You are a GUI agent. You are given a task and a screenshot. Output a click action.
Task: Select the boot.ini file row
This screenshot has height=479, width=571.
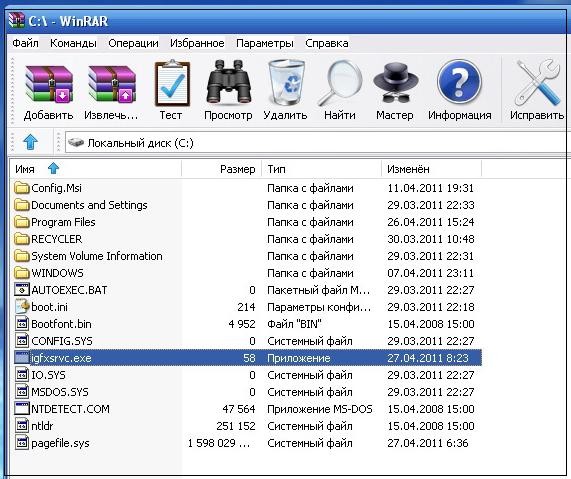[x=248, y=307]
